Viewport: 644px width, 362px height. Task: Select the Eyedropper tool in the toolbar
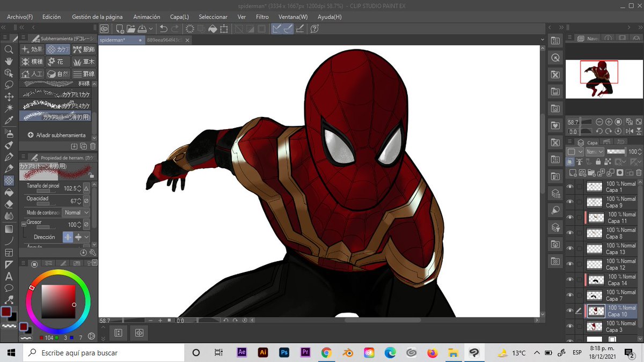pos(9,121)
